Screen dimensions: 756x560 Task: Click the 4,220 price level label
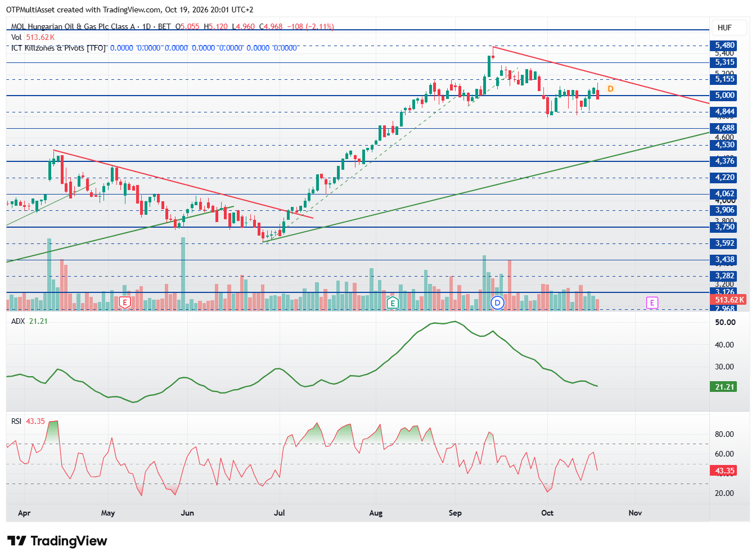(724, 178)
